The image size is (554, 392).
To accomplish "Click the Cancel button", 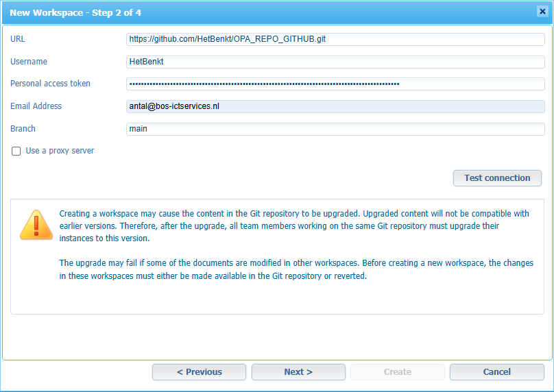I will pos(497,372).
